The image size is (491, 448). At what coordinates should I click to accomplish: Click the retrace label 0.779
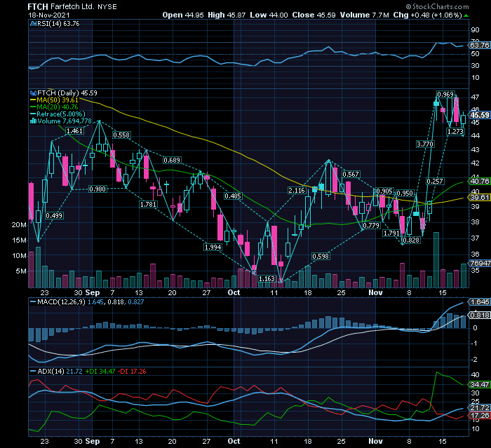pyautogui.click(x=371, y=226)
